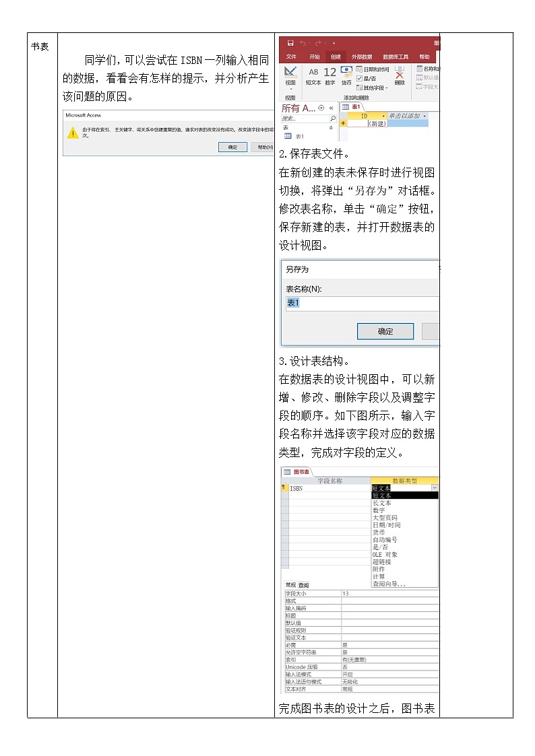Click the (新建) cell in ID column
This screenshot has width=535, height=756.
pyautogui.click(x=367, y=123)
